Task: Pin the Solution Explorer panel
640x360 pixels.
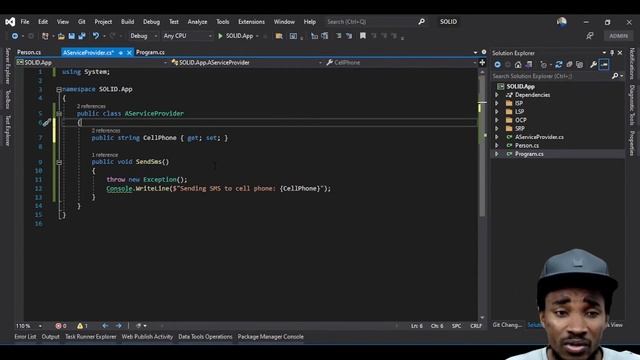Action: point(612,53)
